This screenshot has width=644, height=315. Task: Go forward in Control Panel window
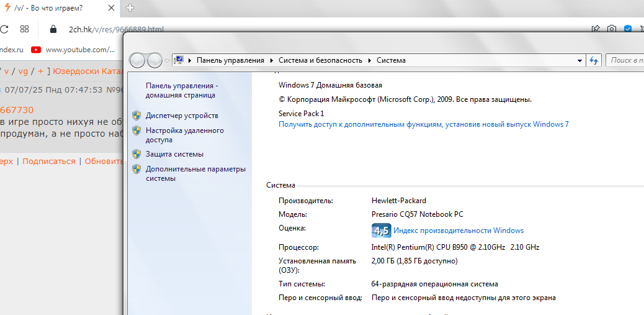tap(154, 60)
